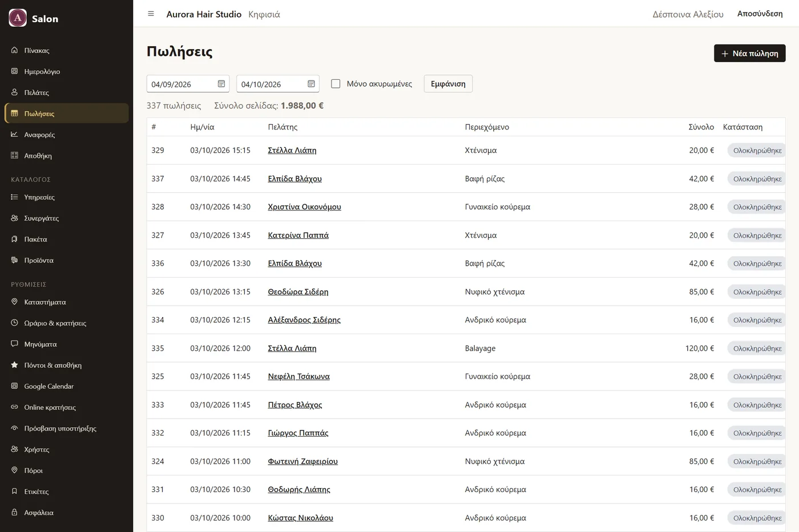799x532 pixels.
Task: Click the Ωράριο & κρατήσεις clock icon
Action: pos(15,323)
